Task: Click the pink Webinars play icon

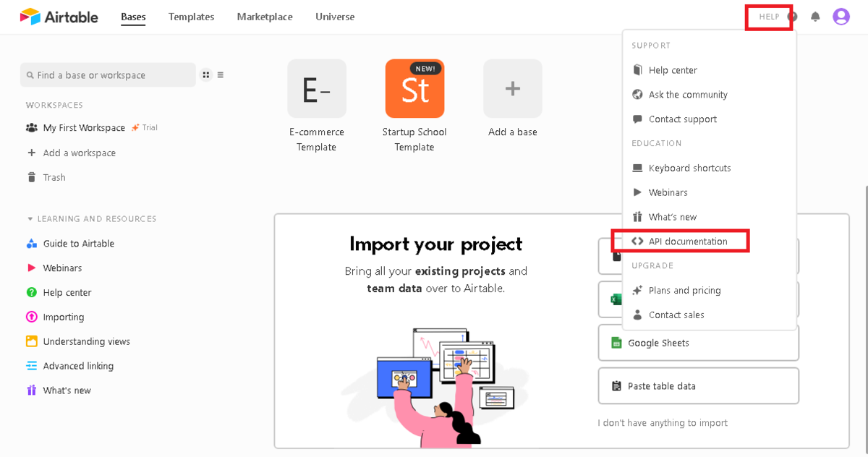Action: click(31, 268)
